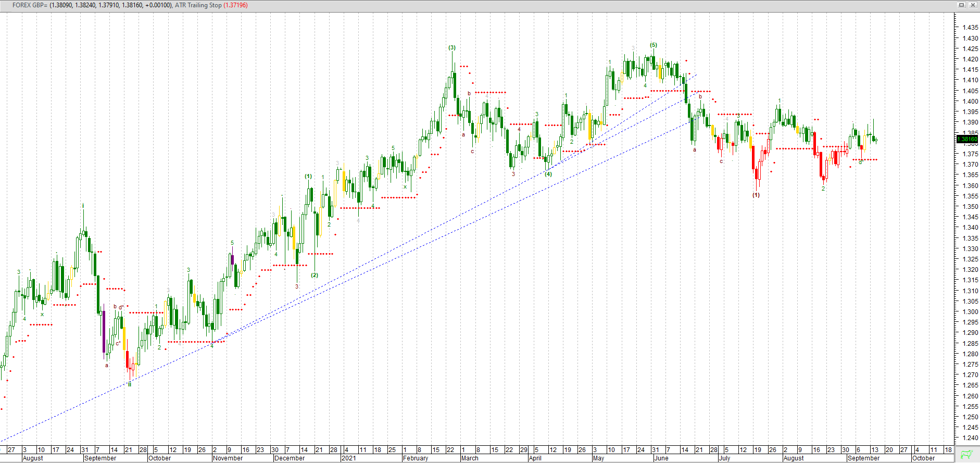
Task: Click the green (5) wave label at top
Action: coord(654,45)
